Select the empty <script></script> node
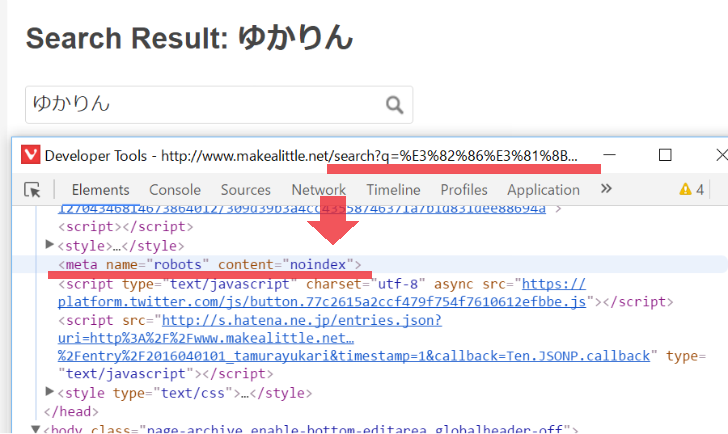 [x=125, y=227]
